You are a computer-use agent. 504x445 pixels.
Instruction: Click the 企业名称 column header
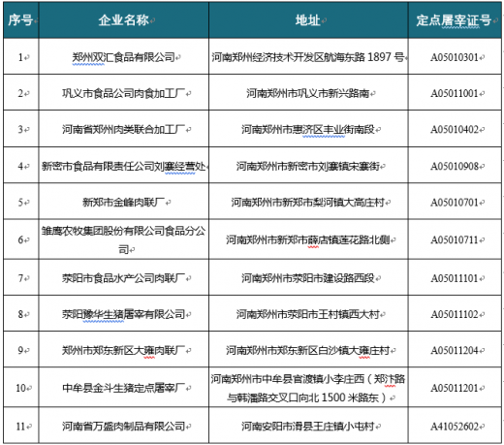pyautogui.click(x=124, y=20)
